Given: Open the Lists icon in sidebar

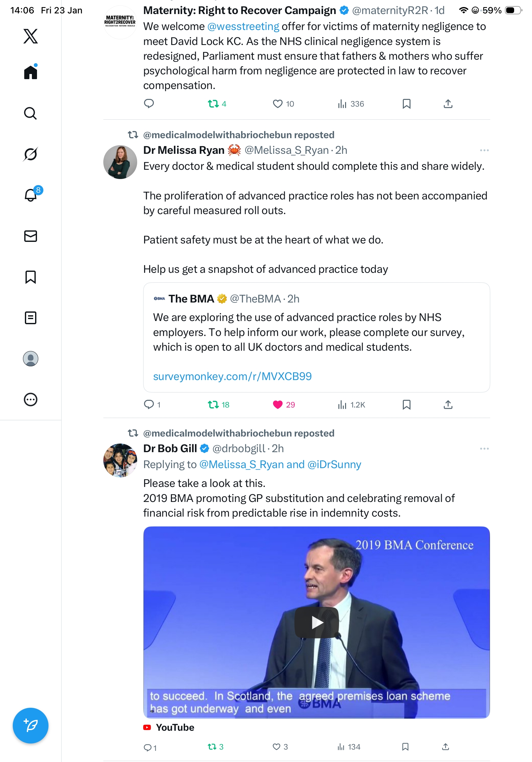Looking at the screenshot, I should [x=31, y=317].
